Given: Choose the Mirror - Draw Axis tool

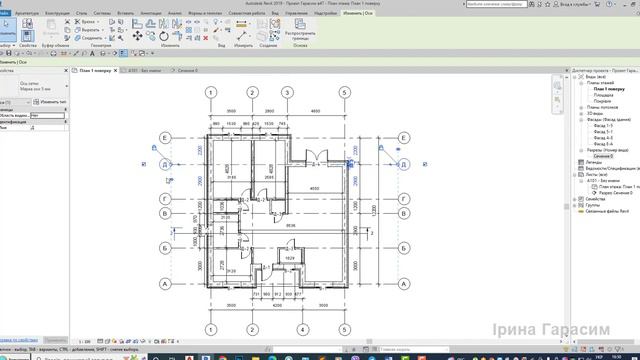Looking at the screenshot, I should pyautogui.click(x=177, y=24).
